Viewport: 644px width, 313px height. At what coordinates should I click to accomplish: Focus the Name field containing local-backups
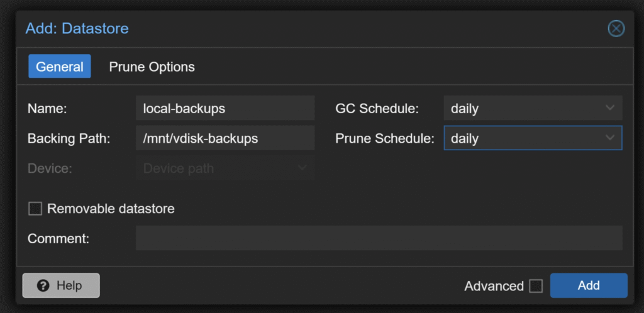point(225,108)
